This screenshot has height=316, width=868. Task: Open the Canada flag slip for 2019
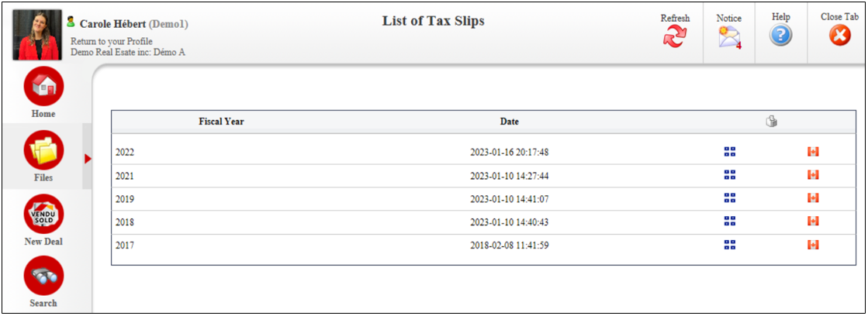(x=813, y=198)
